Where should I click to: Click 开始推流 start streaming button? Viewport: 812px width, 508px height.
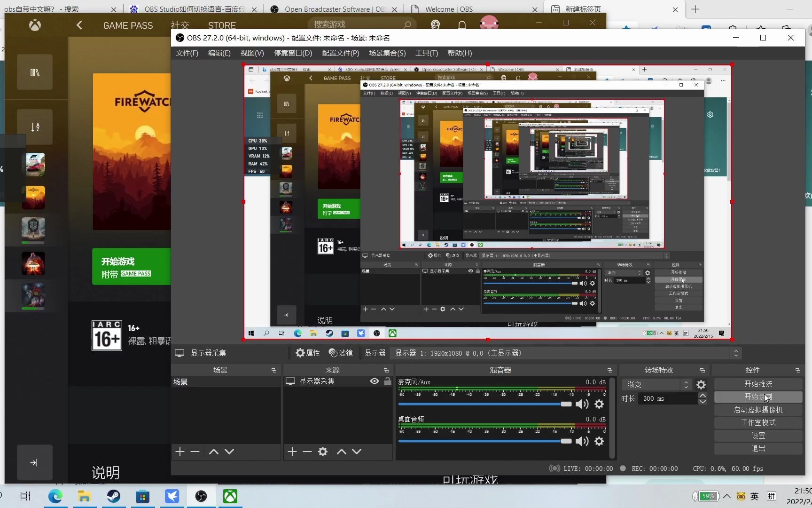tap(758, 384)
